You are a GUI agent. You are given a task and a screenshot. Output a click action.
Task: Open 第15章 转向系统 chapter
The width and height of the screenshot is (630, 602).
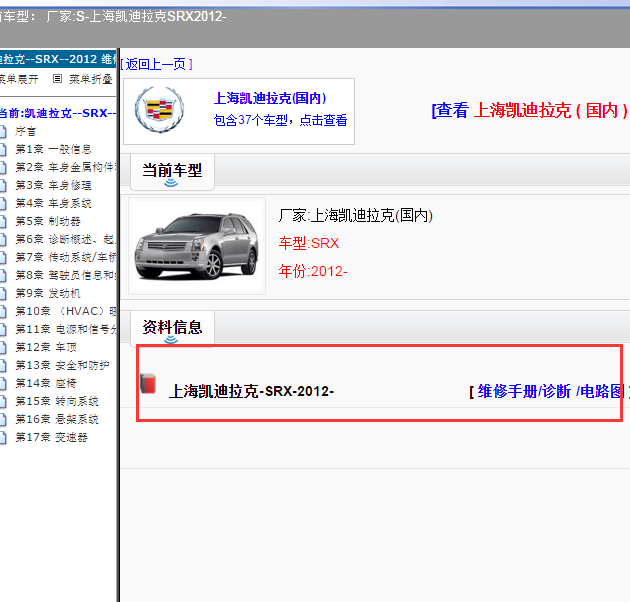point(57,401)
